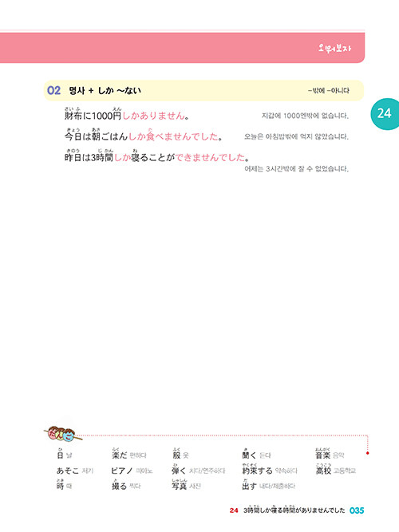The image size is (399, 532).
Task: Click the sentence starting with 今日は朝ごはん
Action: (144, 135)
